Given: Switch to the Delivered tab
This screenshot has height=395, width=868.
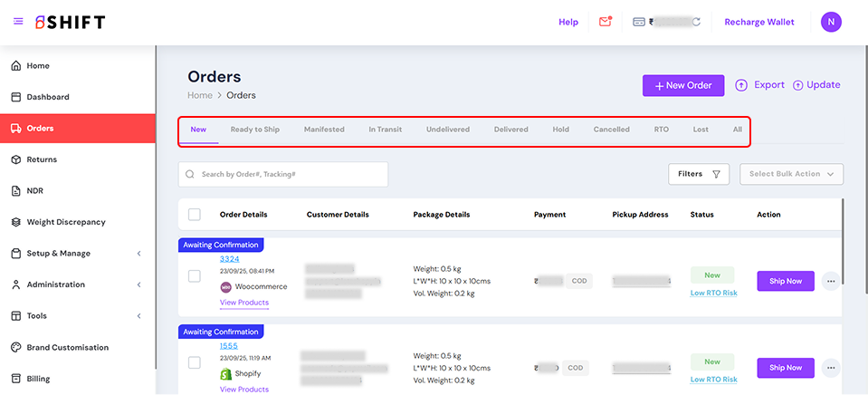Looking at the screenshot, I should 510,130.
